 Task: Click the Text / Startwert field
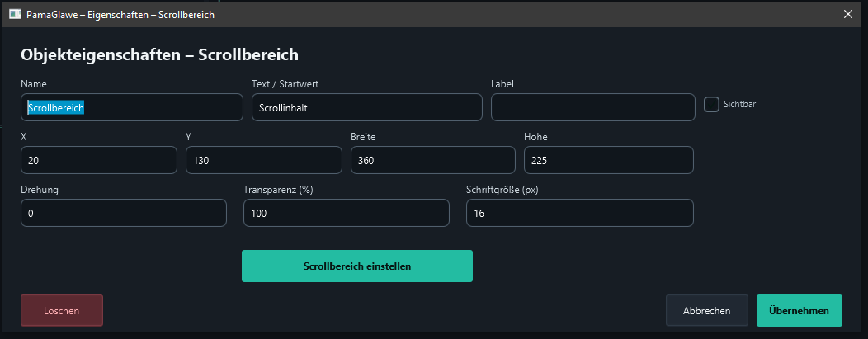(367, 107)
